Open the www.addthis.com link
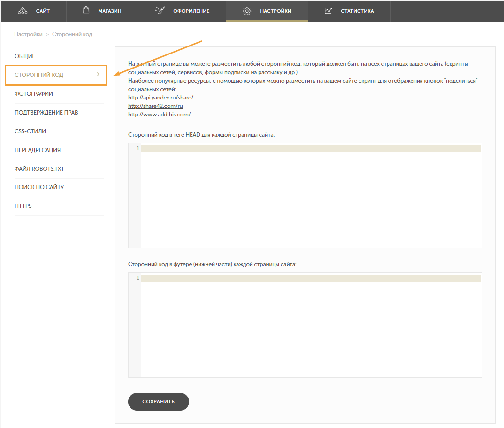This screenshot has height=428, width=504. (x=159, y=115)
